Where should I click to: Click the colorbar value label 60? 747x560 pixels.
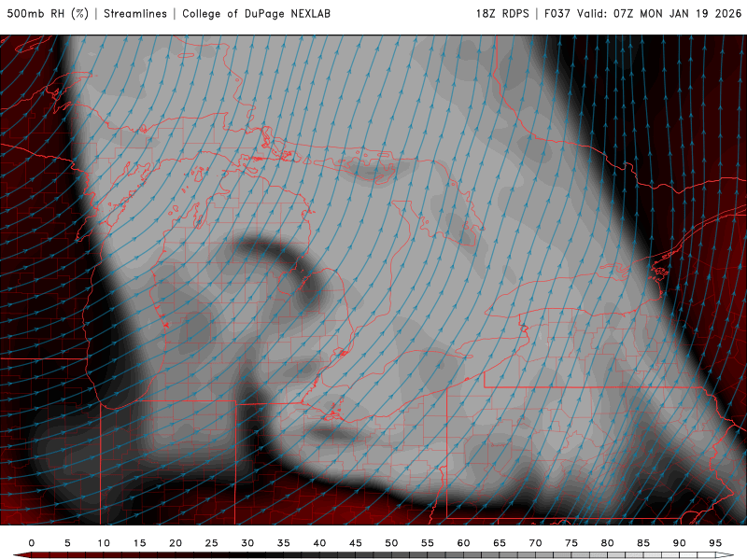[x=463, y=543]
